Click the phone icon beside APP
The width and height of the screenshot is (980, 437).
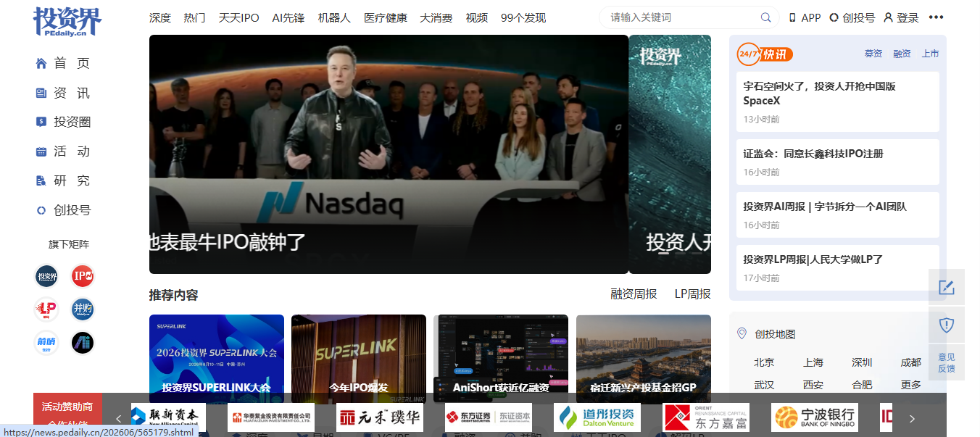pyautogui.click(x=792, y=17)
